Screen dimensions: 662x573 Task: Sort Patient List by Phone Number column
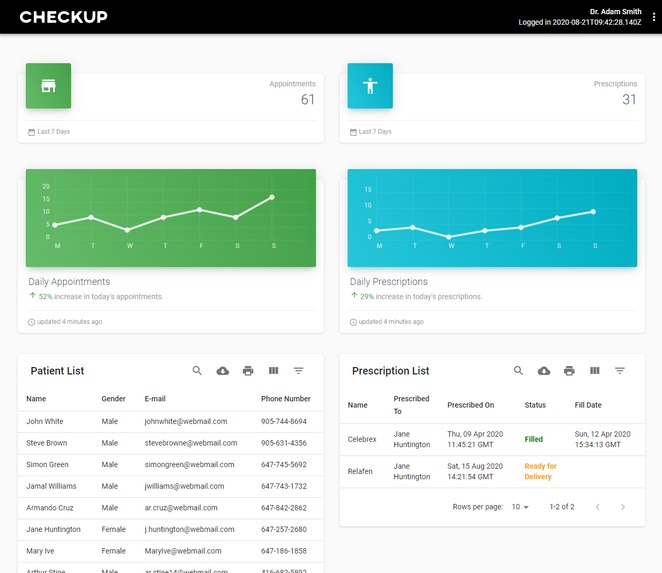[286, 399]
